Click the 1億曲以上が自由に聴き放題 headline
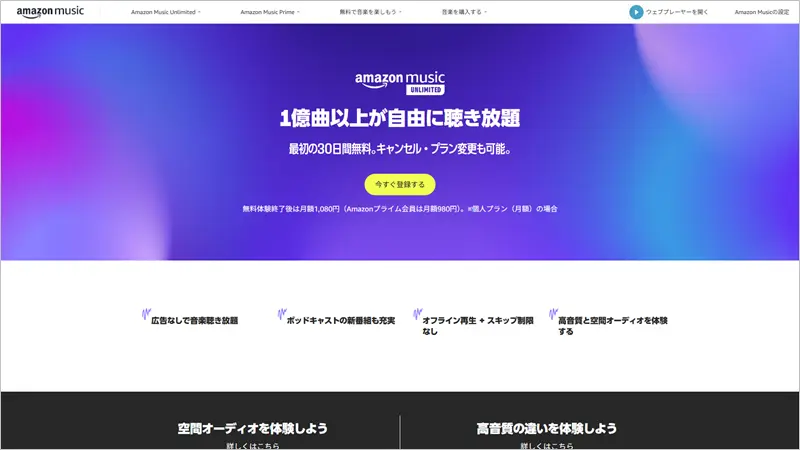800x450 pixels. [399, 119]
